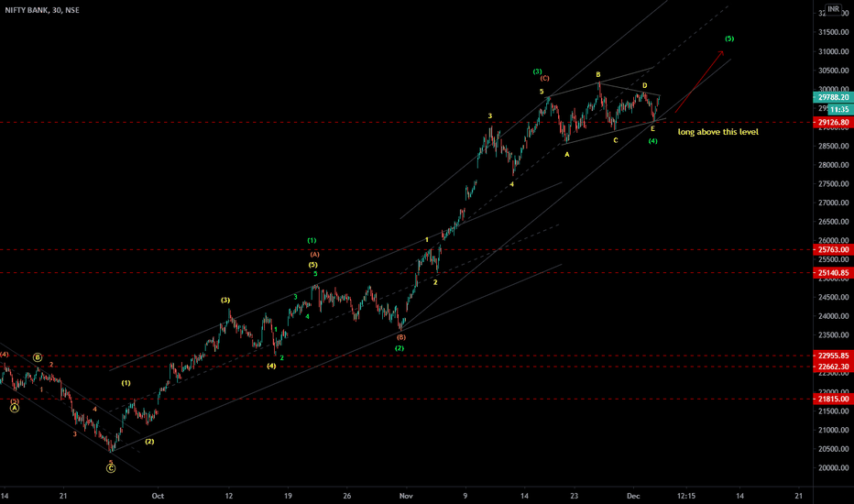This screenshot has width=854, height=504.
Task: Click the Oct label on the time axis
Action: pos(158,496)
